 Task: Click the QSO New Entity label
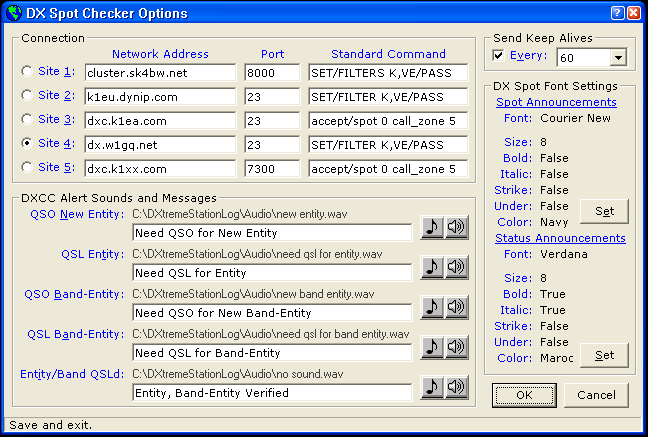pos(77,215)
